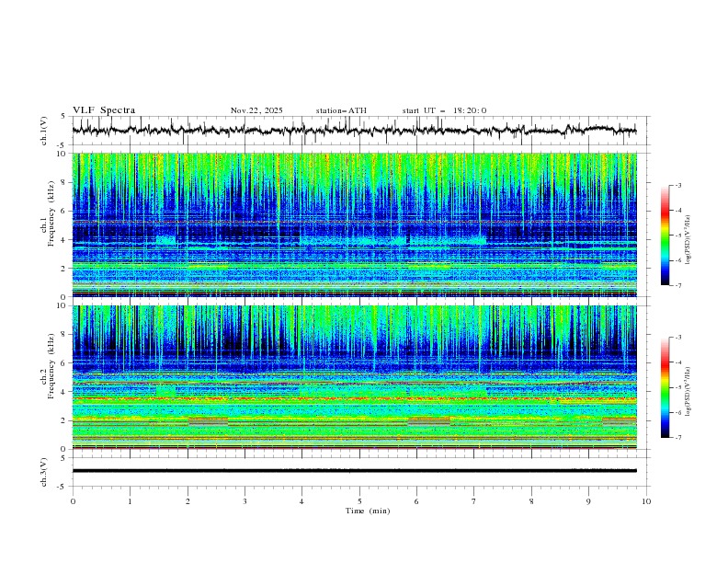
Task: Click time axis tick label "9"
Action: tap(588, 501)
